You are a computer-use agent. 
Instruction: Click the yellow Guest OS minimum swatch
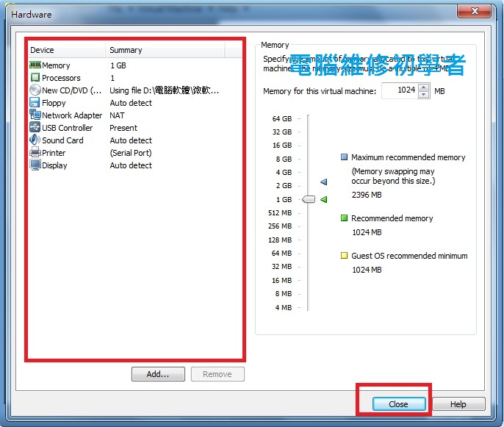[344, 256]
